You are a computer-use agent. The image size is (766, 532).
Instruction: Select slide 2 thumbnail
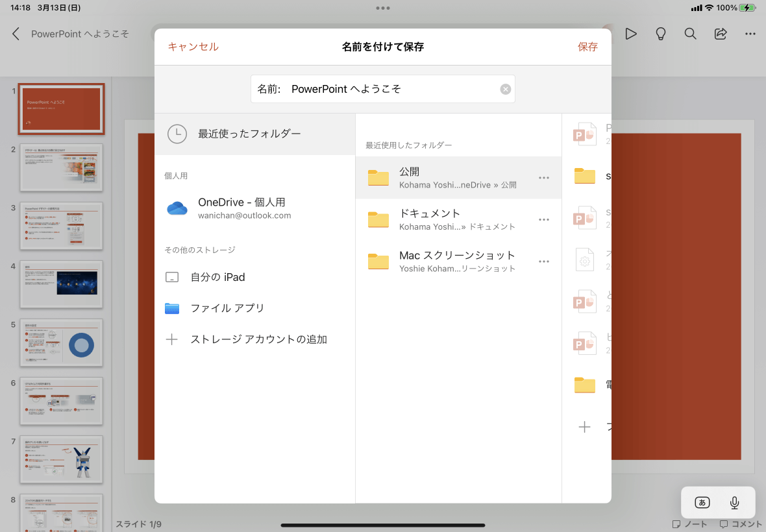pyautogui.click(x=62, y=167)
